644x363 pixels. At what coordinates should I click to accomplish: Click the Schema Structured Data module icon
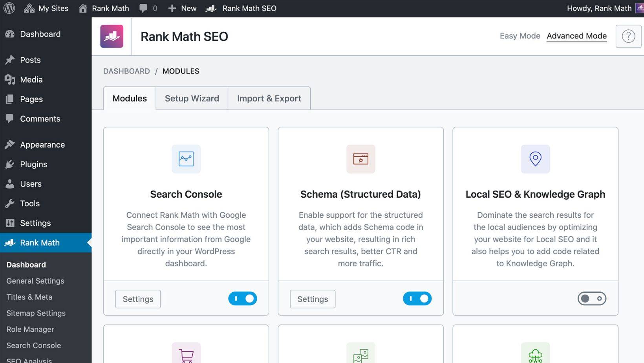360,159
